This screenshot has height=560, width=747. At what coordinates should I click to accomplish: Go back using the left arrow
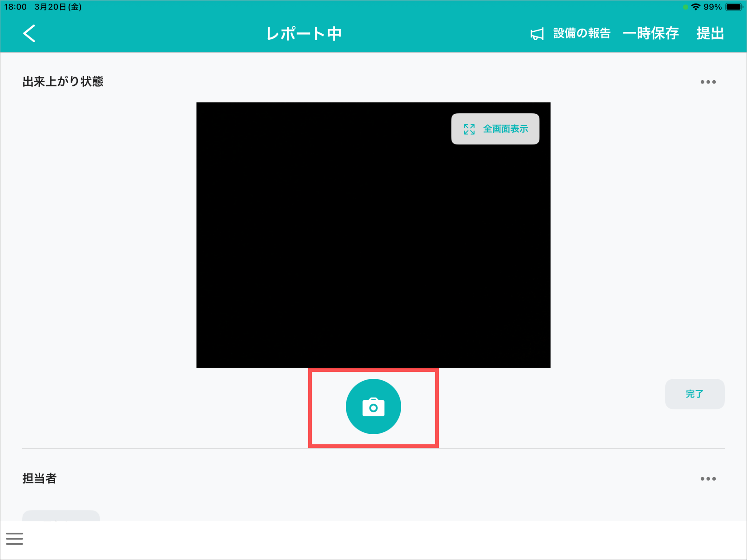(29, 34)
